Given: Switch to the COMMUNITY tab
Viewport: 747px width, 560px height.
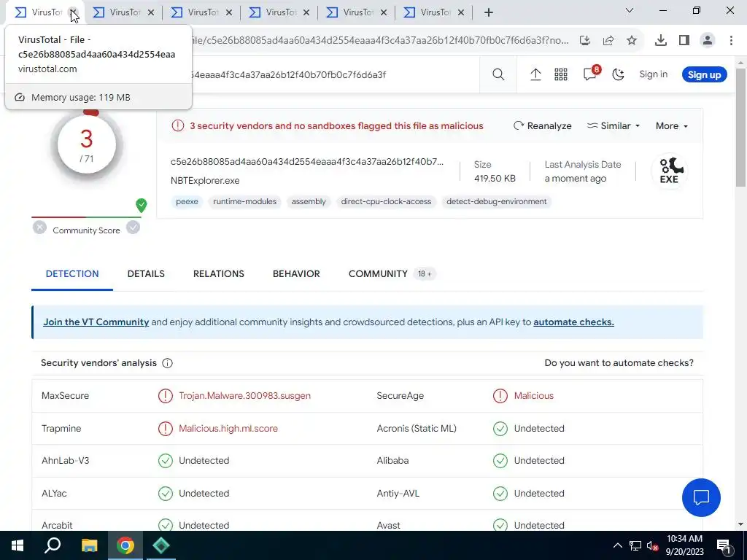Looking at the screenshot, I should (x=391, y=274).
